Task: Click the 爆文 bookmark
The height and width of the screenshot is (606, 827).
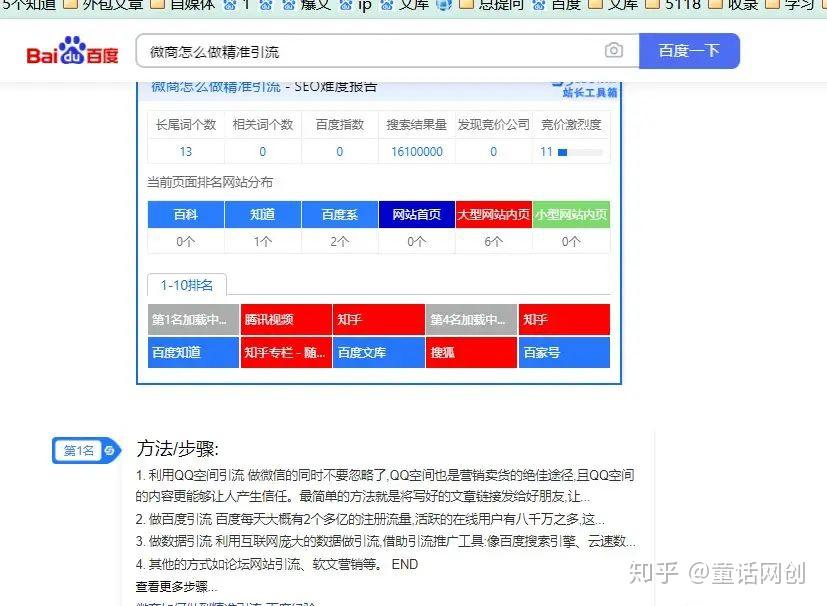Action: click(306, 5)
